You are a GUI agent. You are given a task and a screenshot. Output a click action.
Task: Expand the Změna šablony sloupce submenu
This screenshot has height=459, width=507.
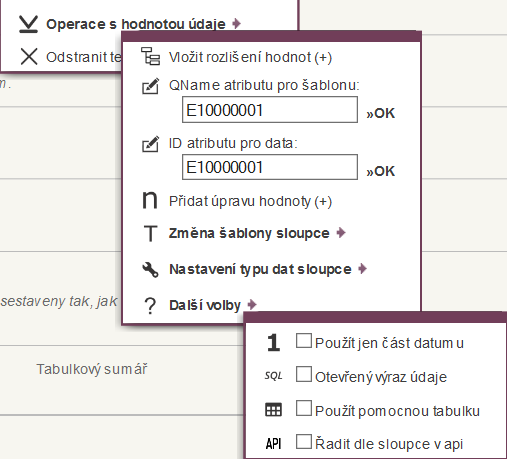coord(341,233)
